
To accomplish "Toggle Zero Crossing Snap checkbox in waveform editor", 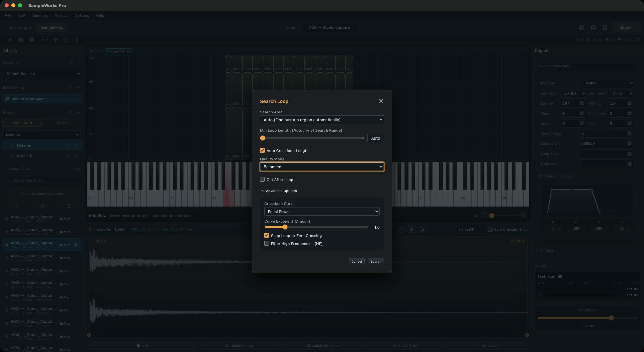I will tap(490, 229).
